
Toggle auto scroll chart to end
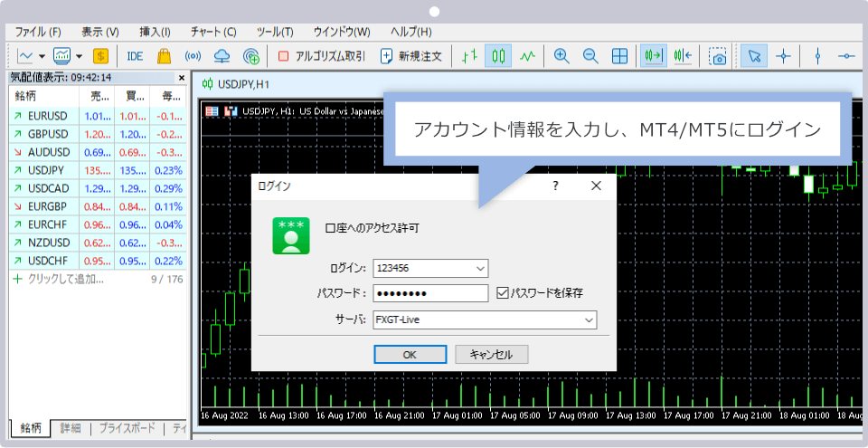654,56
